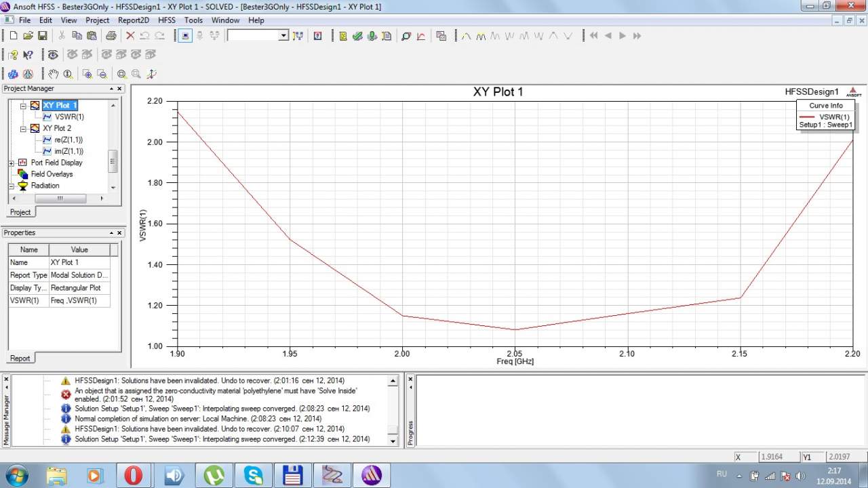Toggle the context help arrow pointer
Screen dimensions: 868x488
coord(28,55)
